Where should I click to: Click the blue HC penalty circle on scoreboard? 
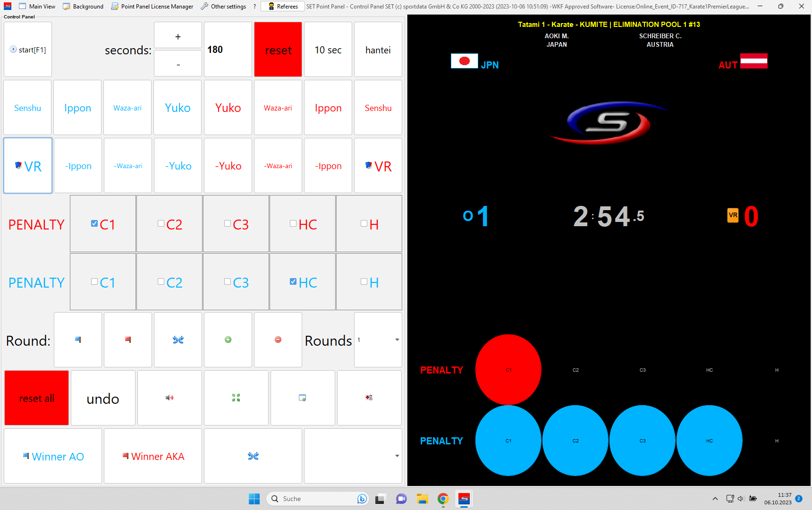710,441
